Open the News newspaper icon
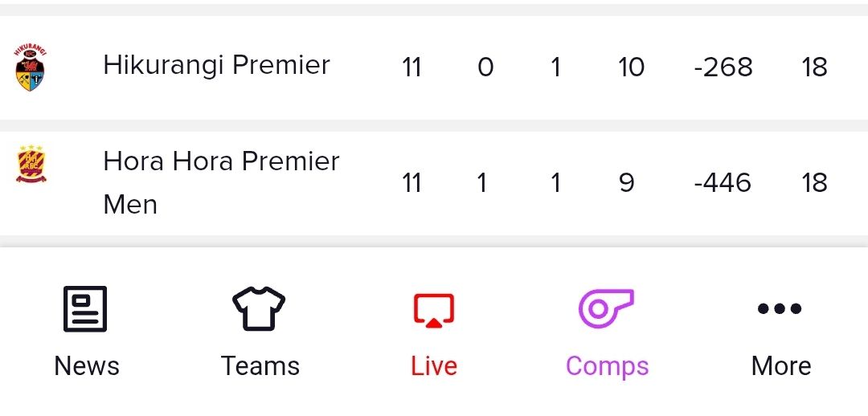This screenshot has width=868, height=416. point(85,309)
